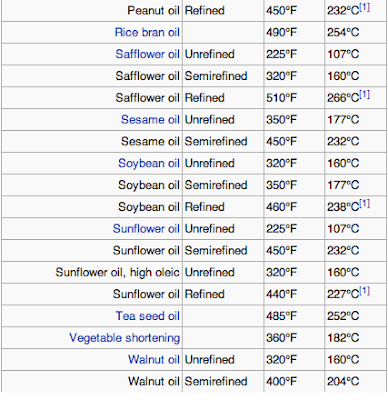Click citation [1] beside 266°C Safflower refined

click(x=365, y=95)
